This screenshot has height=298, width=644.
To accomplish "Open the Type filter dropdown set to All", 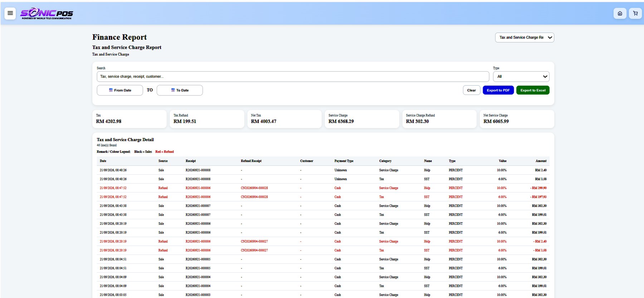I will (x=521, y=76).
